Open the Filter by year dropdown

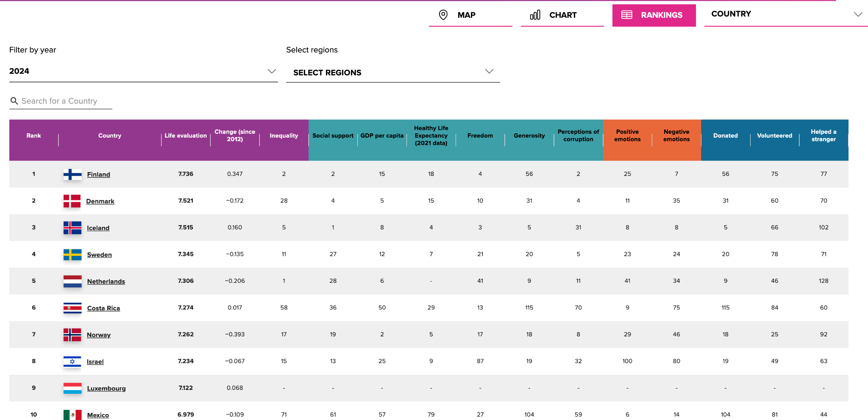point(143,71)
